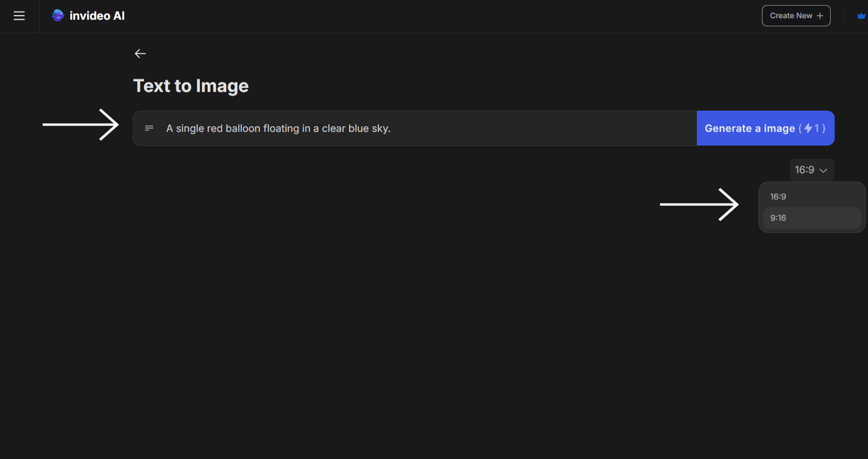Open the 16:9 aspect ratio dropdown
This screenshot has width=868, height=459.
coord(811,170)
